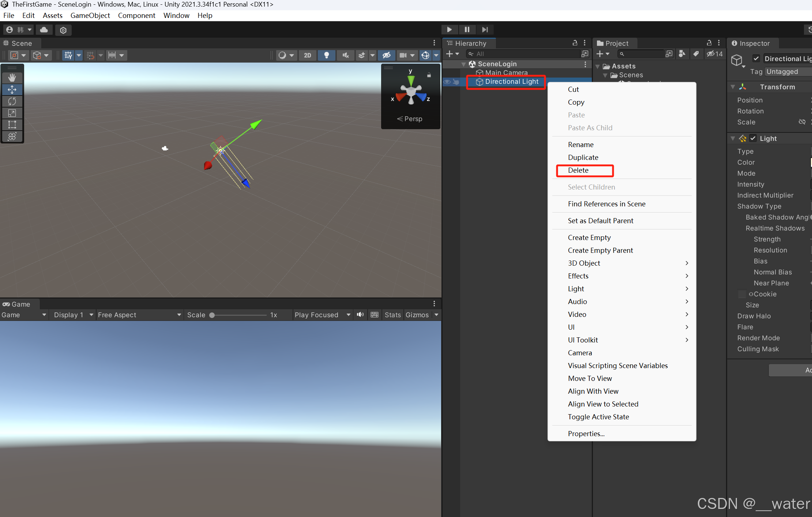Toggle visibility eye for Directional Light
The image size is (812, 517).
tap(447, 82)
